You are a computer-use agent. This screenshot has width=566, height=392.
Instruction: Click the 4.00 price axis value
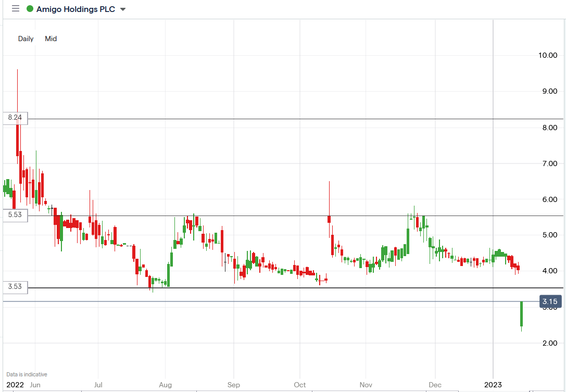pos(550,271)
